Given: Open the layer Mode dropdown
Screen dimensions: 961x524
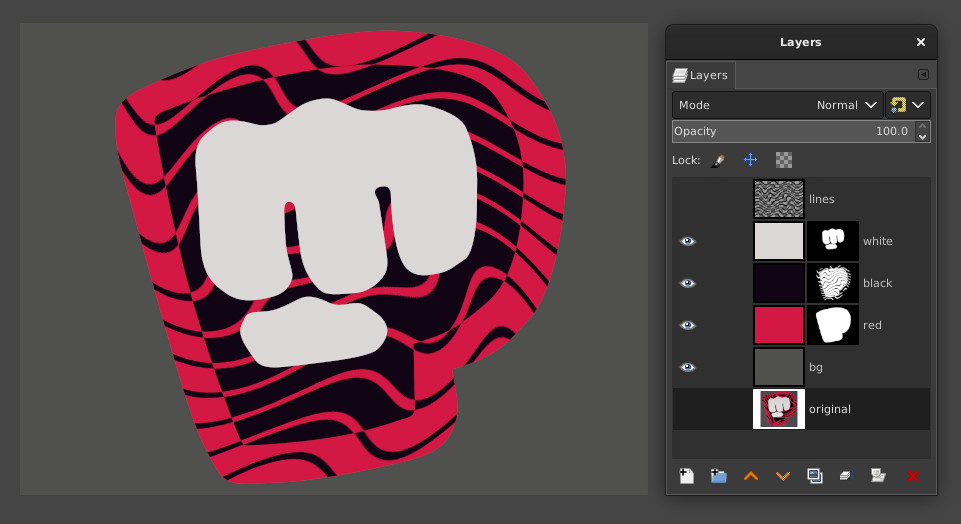Looking at the screenshot, I should point(777,105).
